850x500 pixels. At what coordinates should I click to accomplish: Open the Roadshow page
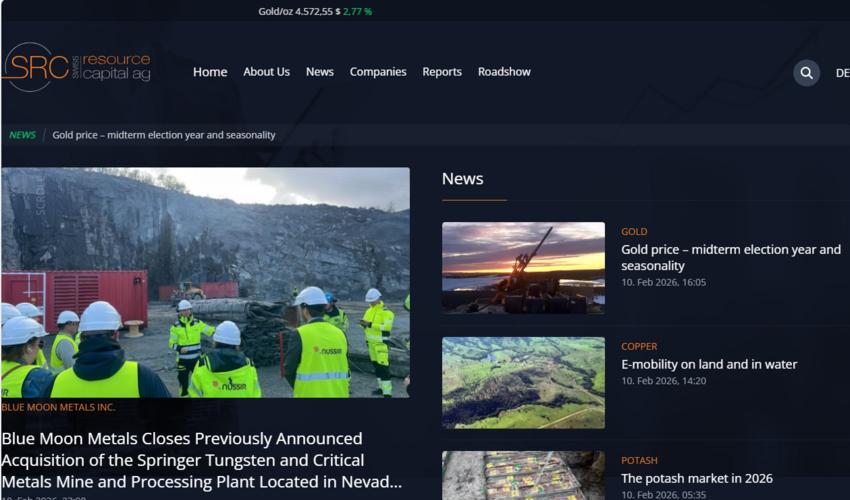[x=504, y=72]
